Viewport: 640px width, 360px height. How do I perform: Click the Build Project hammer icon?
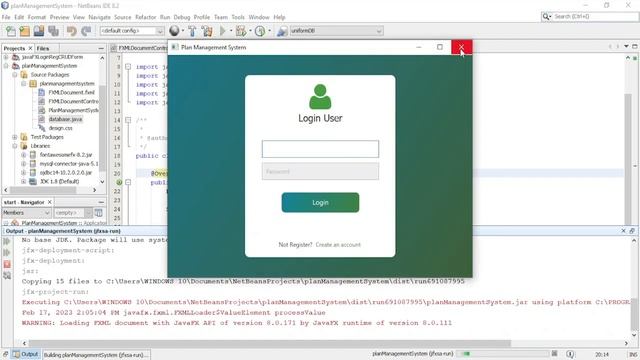pyautogui.click(x=192, y=31)
